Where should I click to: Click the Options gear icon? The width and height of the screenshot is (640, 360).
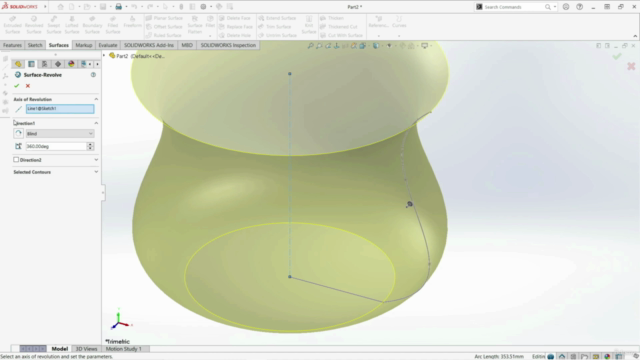(x=203, y=7)
